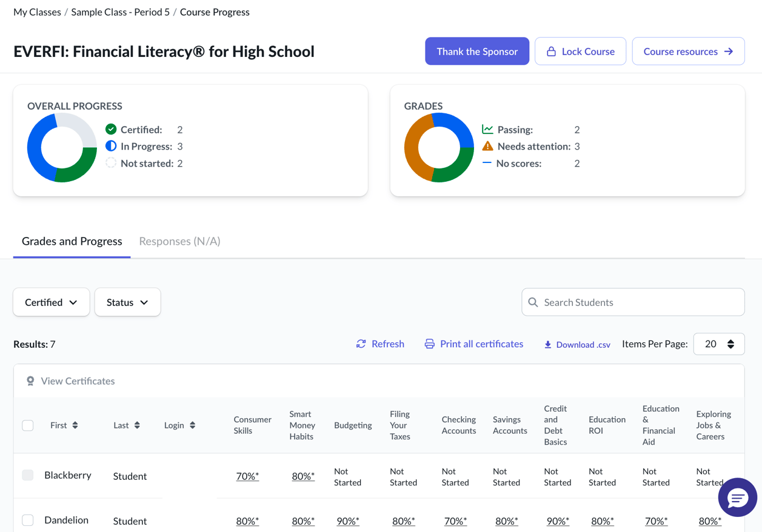Open the Responses (N/A) tab

(179, 241)
